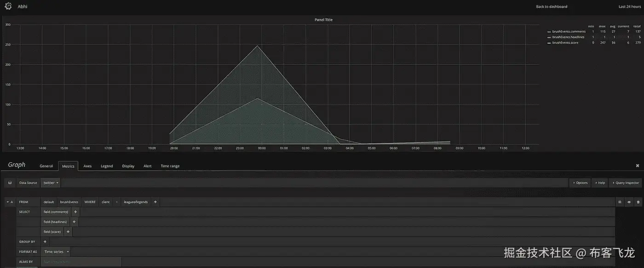This screenshot has width=644, height=268.
Task: Click the 250 y-axis label
Action: tap(8, 45)
